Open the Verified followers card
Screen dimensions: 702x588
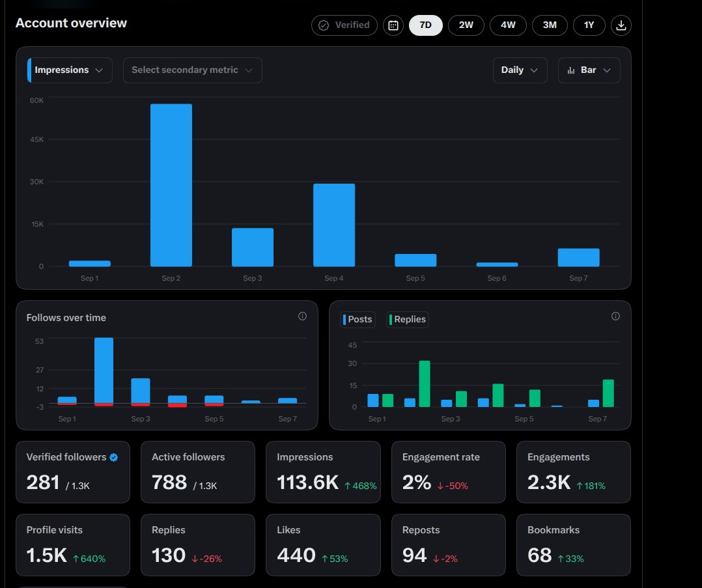tap(73, 472)
